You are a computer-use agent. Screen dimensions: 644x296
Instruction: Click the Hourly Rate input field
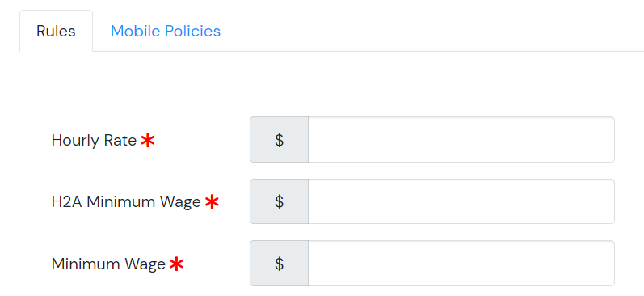point(461,140)
